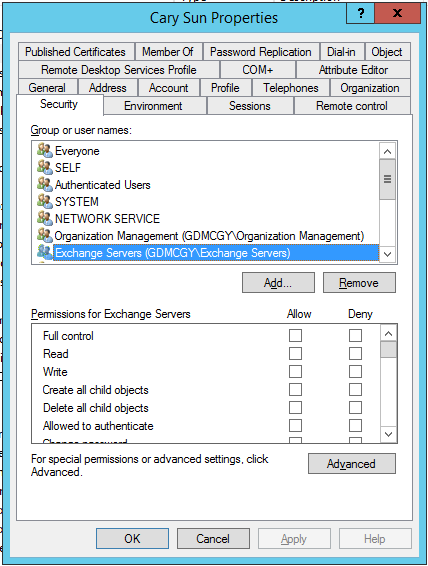Click the Add... button
428x566 pixels.
point(278,283)
